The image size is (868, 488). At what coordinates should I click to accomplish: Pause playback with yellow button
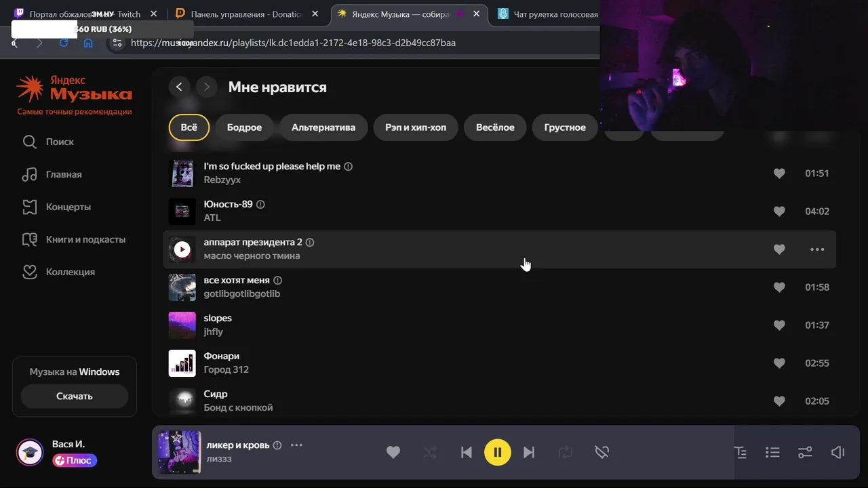pos(498,452)
